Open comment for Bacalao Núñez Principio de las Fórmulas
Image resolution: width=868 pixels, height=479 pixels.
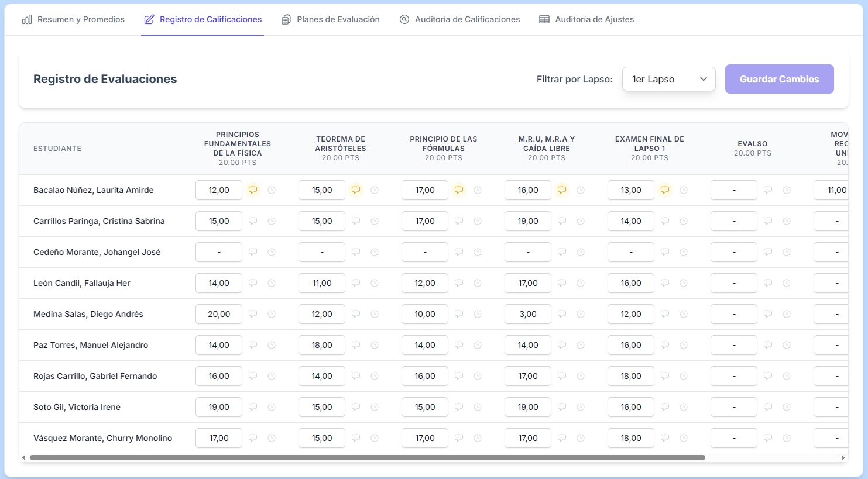click(459, 190)
